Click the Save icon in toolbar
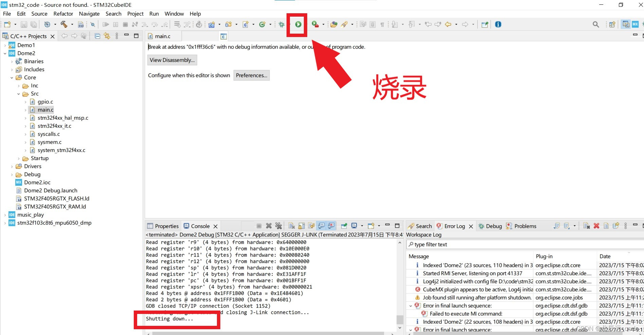644x335 pixels. pos(24,24)
